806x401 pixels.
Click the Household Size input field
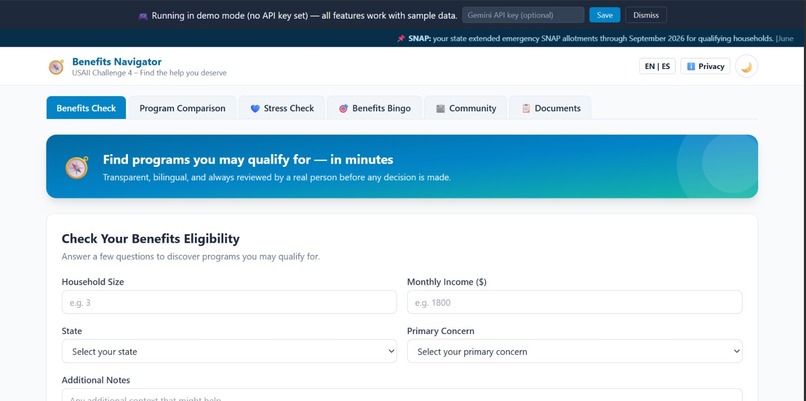point(229,302)
